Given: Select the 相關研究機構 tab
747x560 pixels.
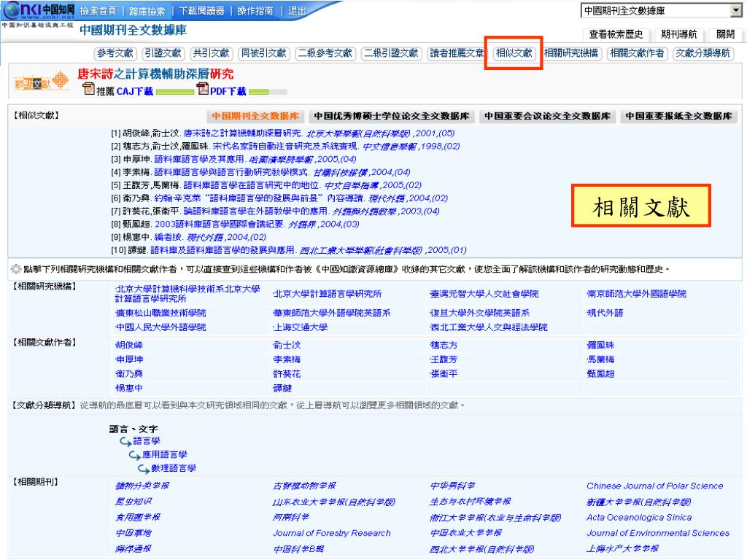Looking at the screenshot, I should coord(570,53).
